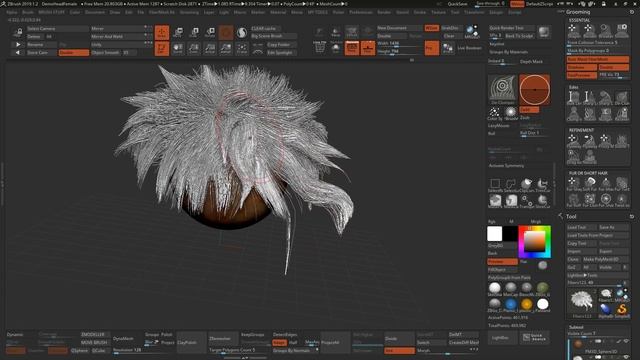Click the Grooming palette header dock icon

tap(632, 12)
